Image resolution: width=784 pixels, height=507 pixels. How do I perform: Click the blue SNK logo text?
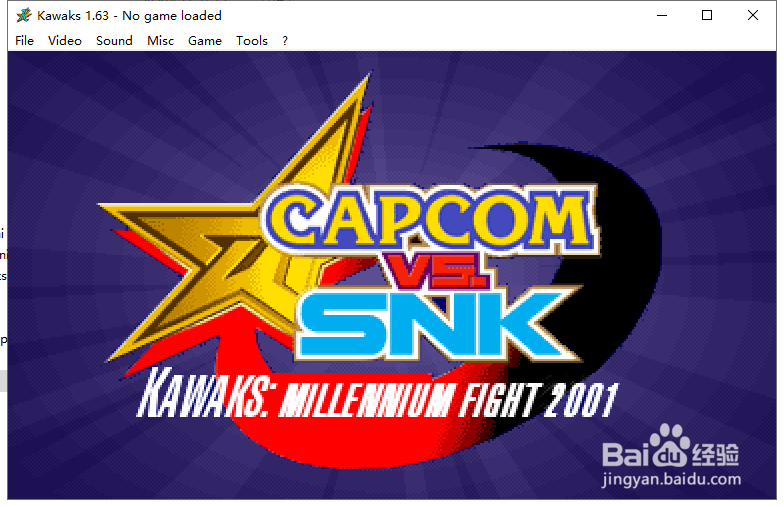pyautogui.click(x=435, y=324)
